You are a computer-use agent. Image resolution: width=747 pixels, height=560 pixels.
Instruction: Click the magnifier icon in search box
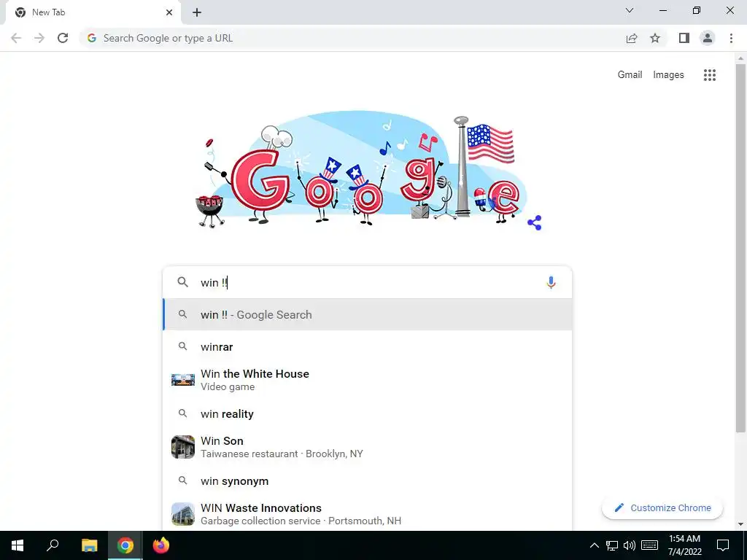pos(183,282)
